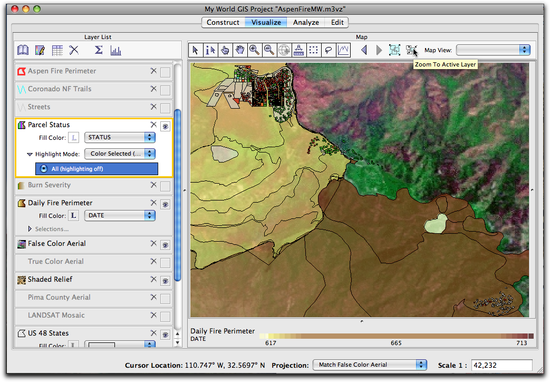Open the histogram chart icon
The height and width of the screenshot is (382, 550).
coord(115,51)
